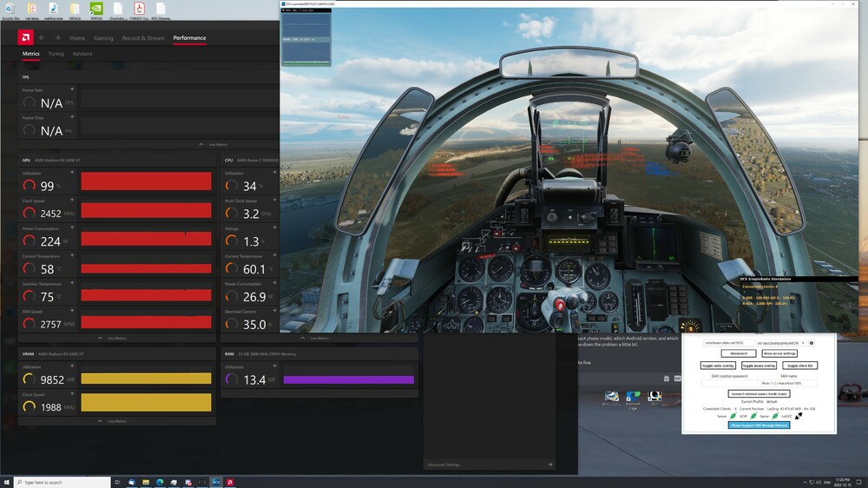Click the EAM coalition password field

click(728, 383)
